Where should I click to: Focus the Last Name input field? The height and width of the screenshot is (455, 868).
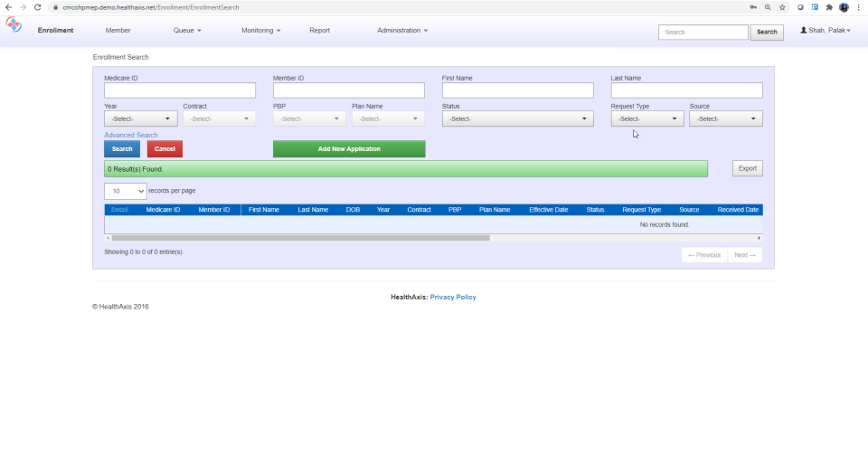pyautogui.click(x=686, y=90)
